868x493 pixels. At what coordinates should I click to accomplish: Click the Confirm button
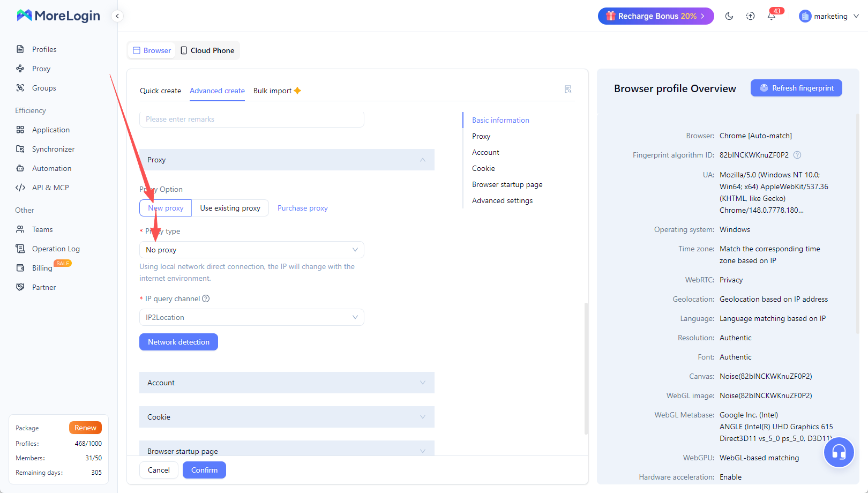pos(204,470)
